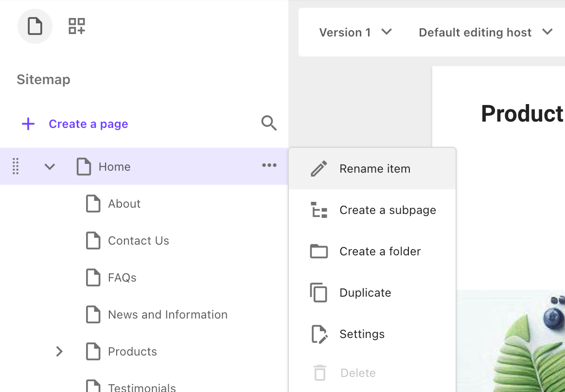Click the FAQs page icon

(93, 277)
